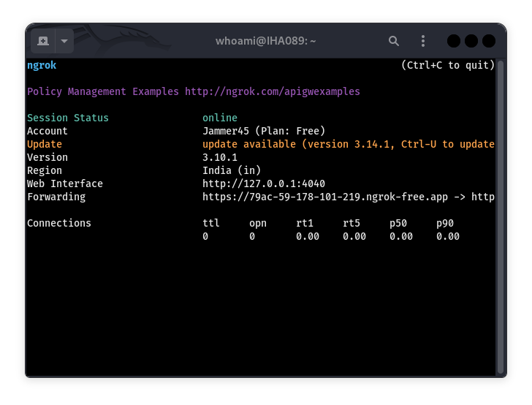532x405 pixels.
Task: Open the terminal search icon
Action: pyautogui.click(x=394, y=41)
